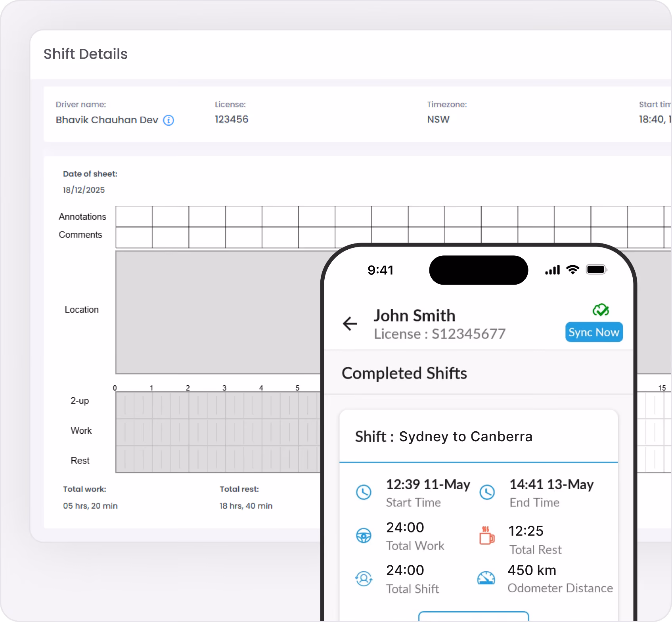Tap the cellular signal bars icon
Viewport: 672px width, 622px height.
click(552, 270)
